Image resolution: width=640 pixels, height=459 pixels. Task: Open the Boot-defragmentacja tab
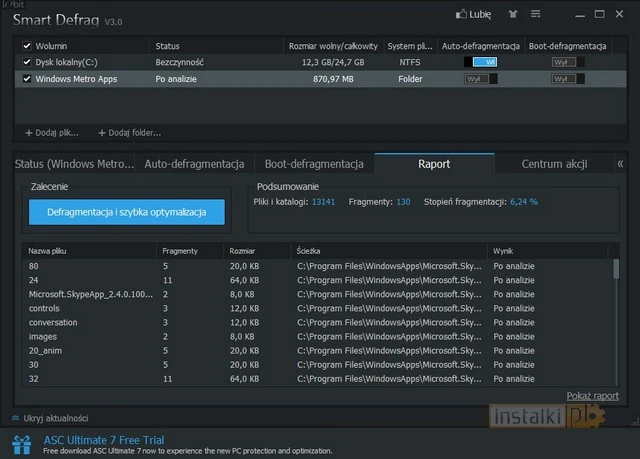click(x=314, y=164)
